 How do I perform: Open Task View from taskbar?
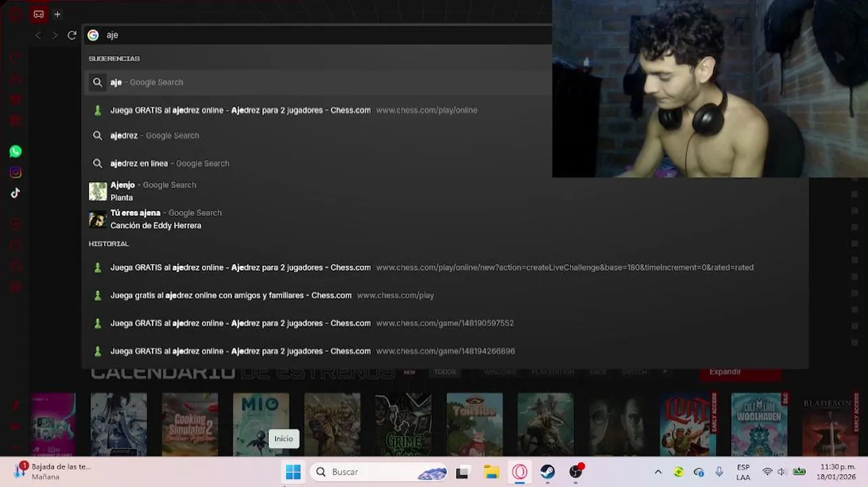click(x=462, y=472)
